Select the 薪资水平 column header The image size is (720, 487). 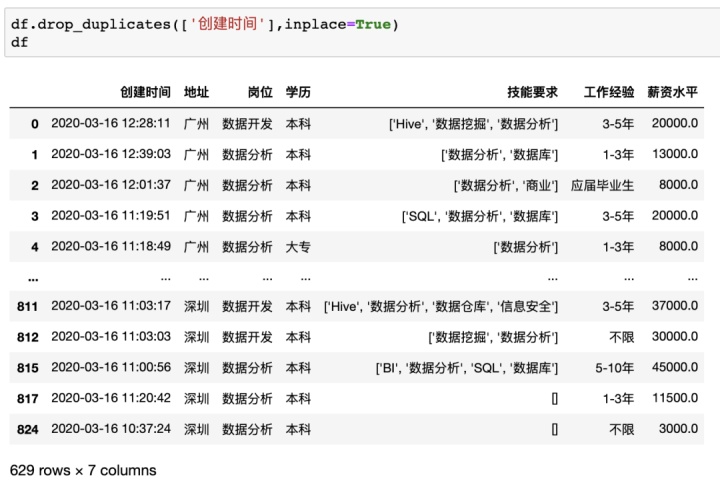(x=673, y=92)
